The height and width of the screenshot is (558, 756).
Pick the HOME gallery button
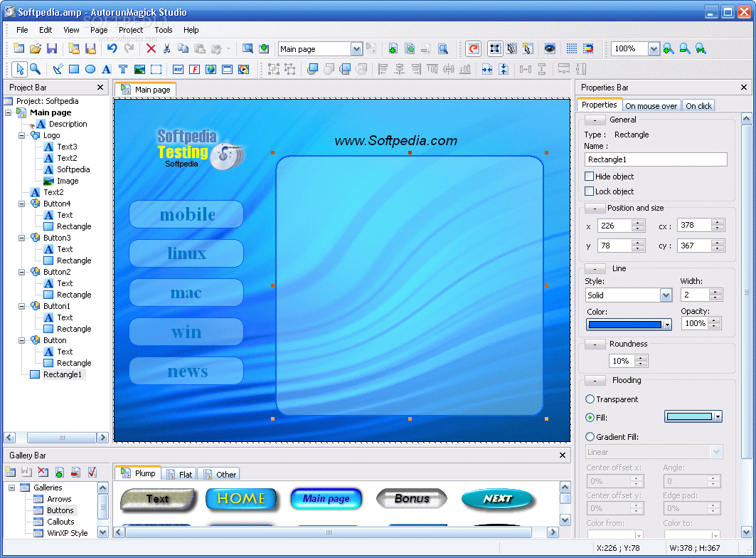[242, 499]
